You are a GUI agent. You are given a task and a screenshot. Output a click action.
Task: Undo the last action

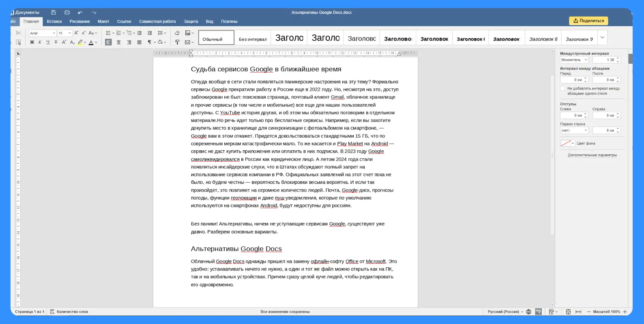pos(80,13)
